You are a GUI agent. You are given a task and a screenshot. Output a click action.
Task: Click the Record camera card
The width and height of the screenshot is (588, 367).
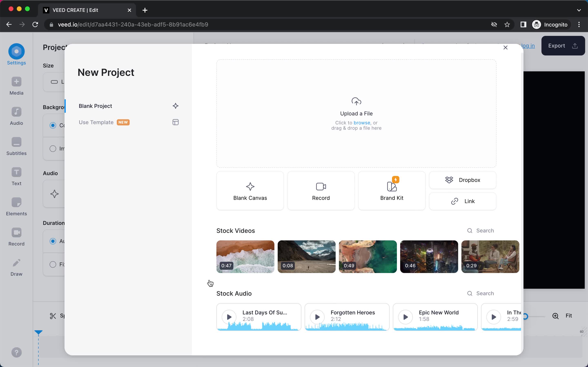coord(321,191)
